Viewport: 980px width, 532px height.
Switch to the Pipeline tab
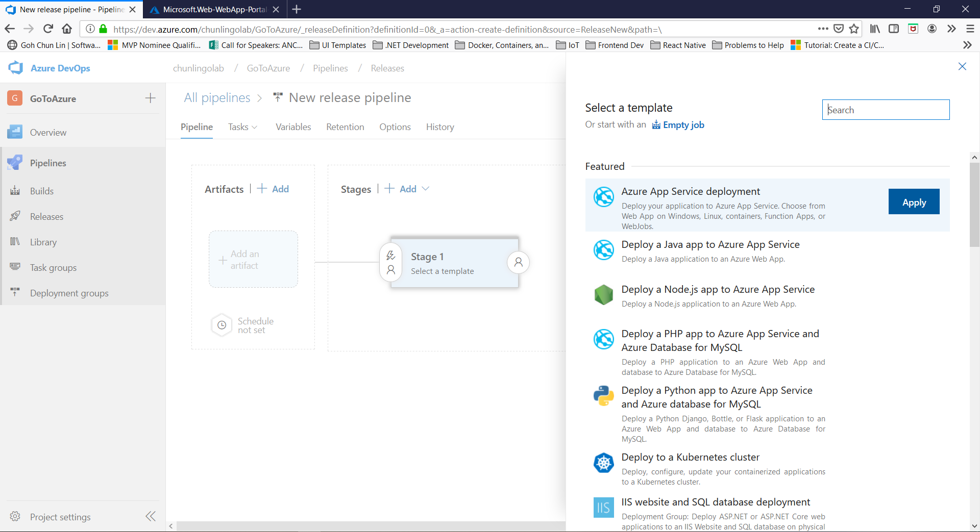pos(197,126)
